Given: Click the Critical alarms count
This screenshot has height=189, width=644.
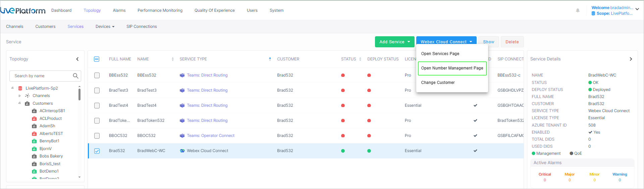Looking at the screenshot, I should point(545,180).
